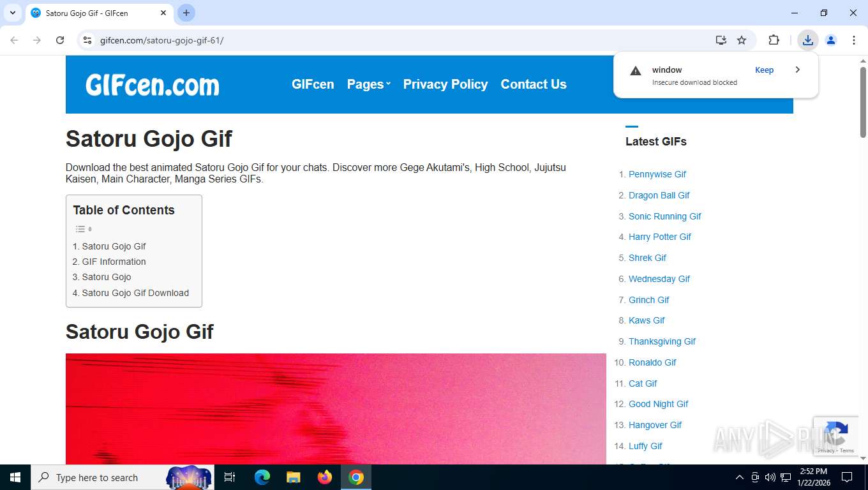Bookmark this page with star icon
868x490 pixels.
point(742,40)
